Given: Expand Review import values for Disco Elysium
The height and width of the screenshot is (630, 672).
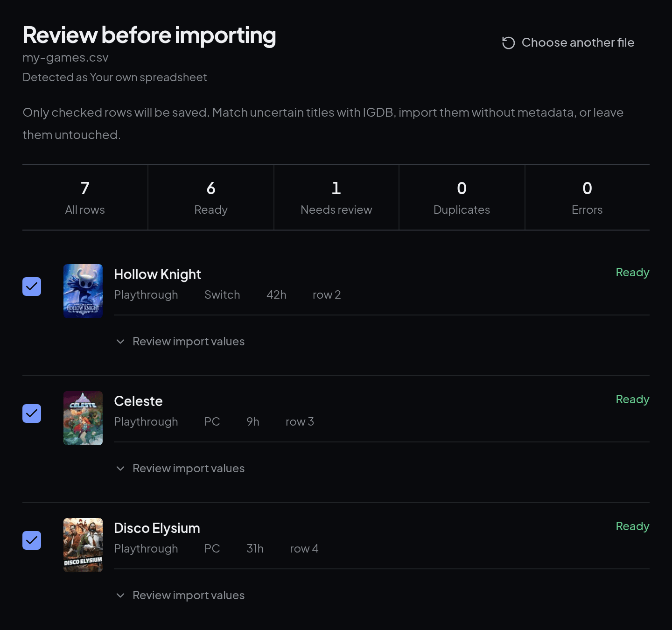Looking at the screenshot, I should (180, 595).
